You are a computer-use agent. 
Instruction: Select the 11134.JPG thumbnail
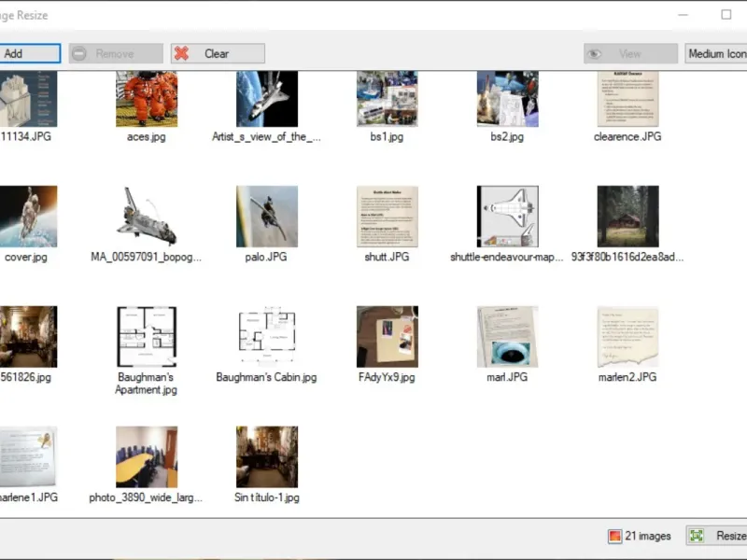coord(29,99)
